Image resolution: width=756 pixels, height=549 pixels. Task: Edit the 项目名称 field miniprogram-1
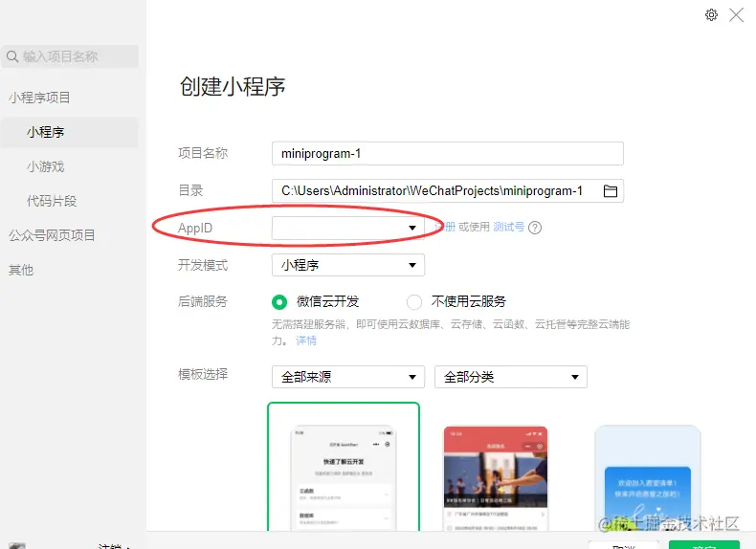click(x=448, y=153)
